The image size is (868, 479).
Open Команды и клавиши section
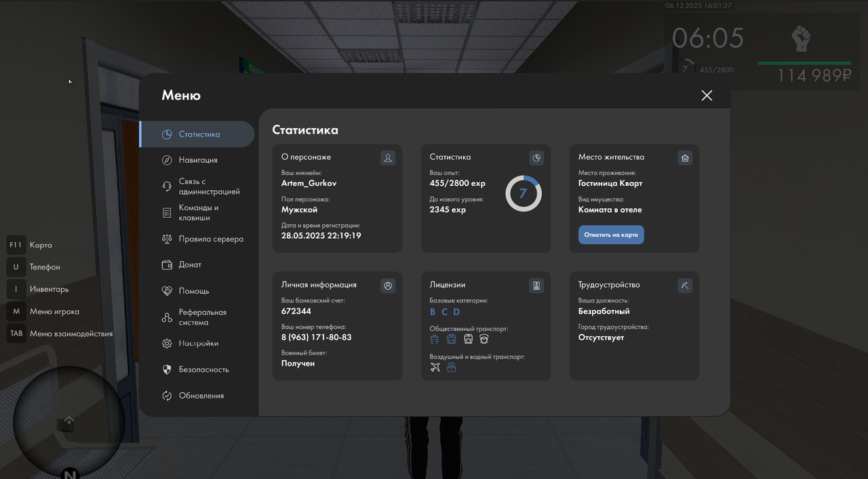[197, 213]
